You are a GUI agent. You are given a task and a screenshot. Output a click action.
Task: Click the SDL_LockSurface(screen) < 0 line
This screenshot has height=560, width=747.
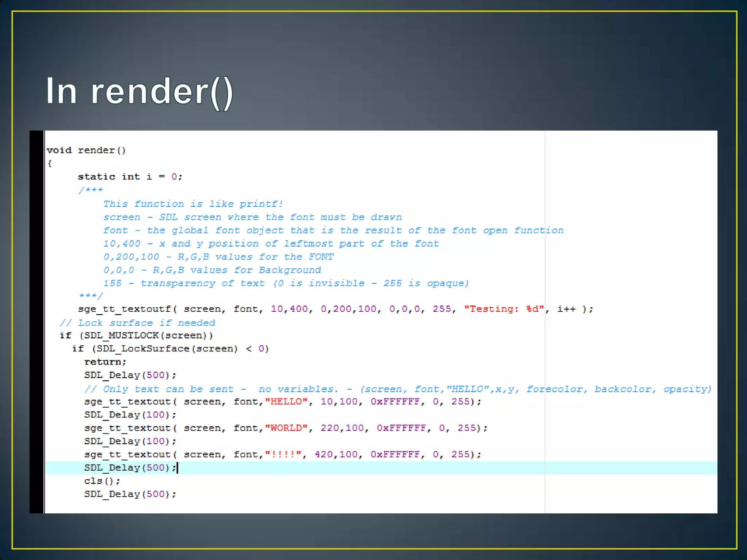[170, 349]
